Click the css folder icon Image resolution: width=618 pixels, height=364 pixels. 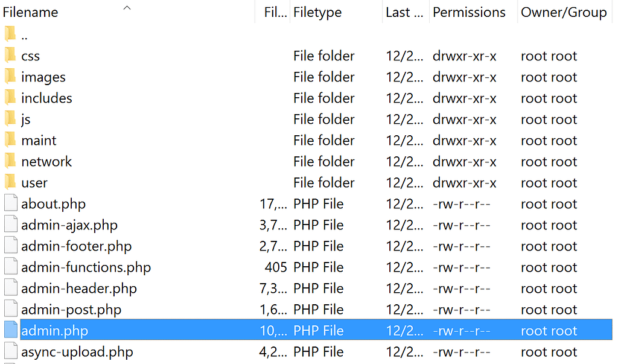pyautogui.click(x=10, y=56)
